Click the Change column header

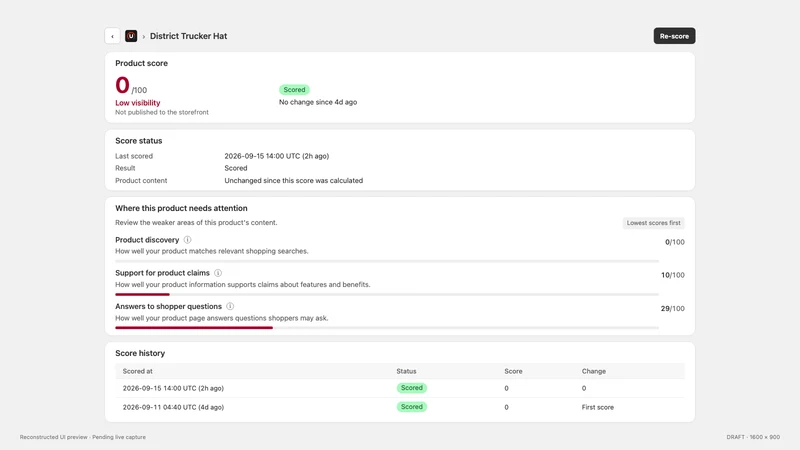(594, 371)
